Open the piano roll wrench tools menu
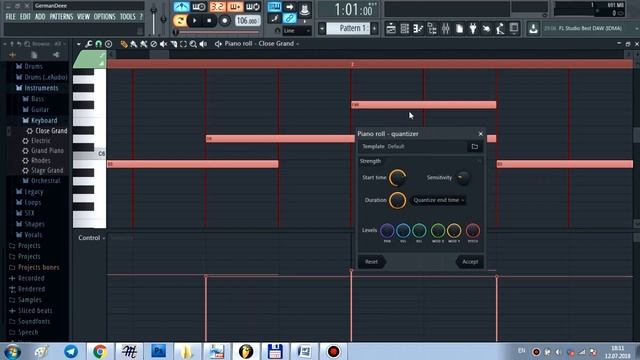Screen dimensions: 640x360 coord(89,44)
